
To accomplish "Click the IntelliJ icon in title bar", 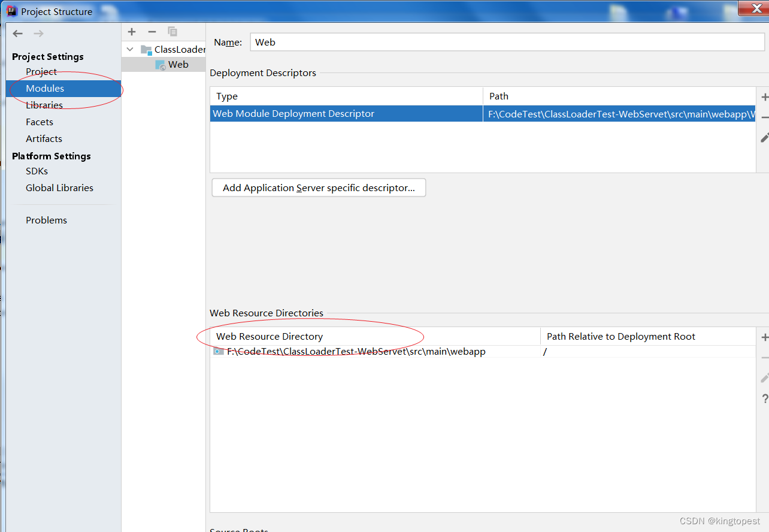I will point(12,11).
